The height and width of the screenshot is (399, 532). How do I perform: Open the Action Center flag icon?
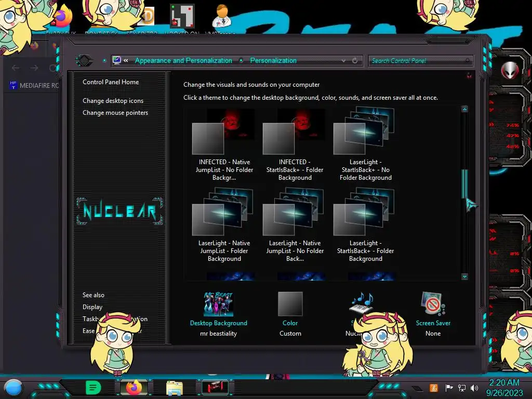point(449,388)
